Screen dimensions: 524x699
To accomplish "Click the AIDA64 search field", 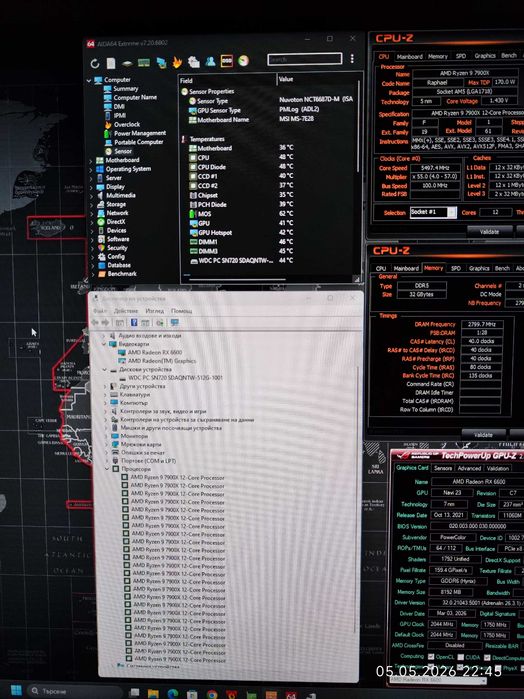I will coord(305,59).
